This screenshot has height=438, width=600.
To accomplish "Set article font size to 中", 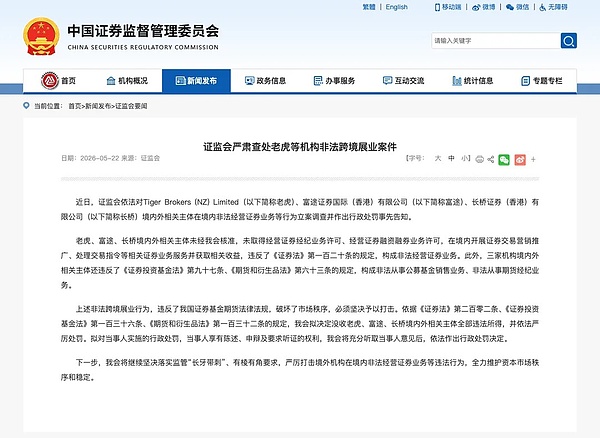I will click(452, 158).
